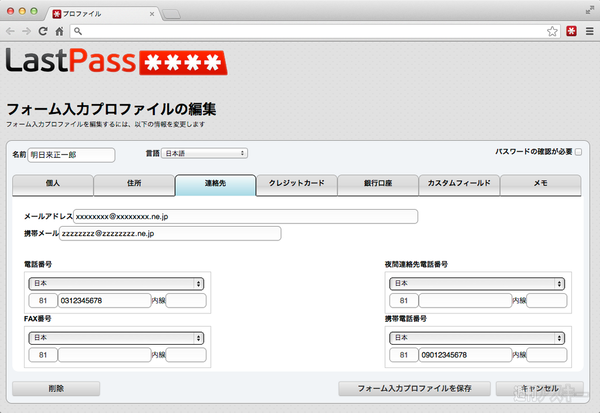Click the FAX番号 number field
This screenshot has height=413, width=600.
[104, 355]
